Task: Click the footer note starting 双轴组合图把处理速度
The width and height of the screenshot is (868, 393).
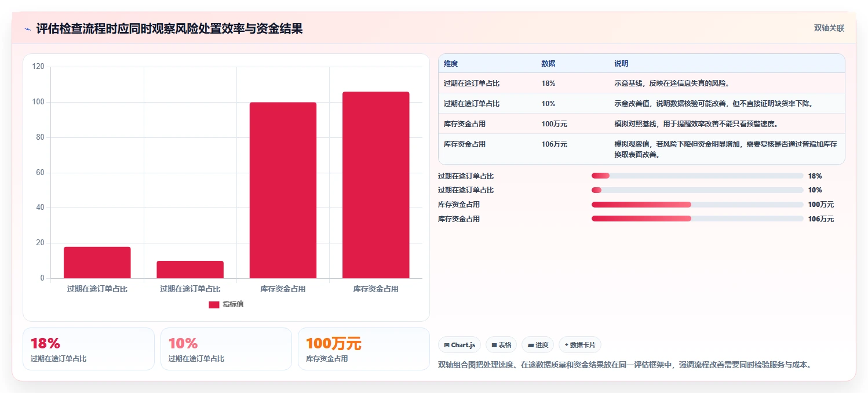Action: pos(625,365)
